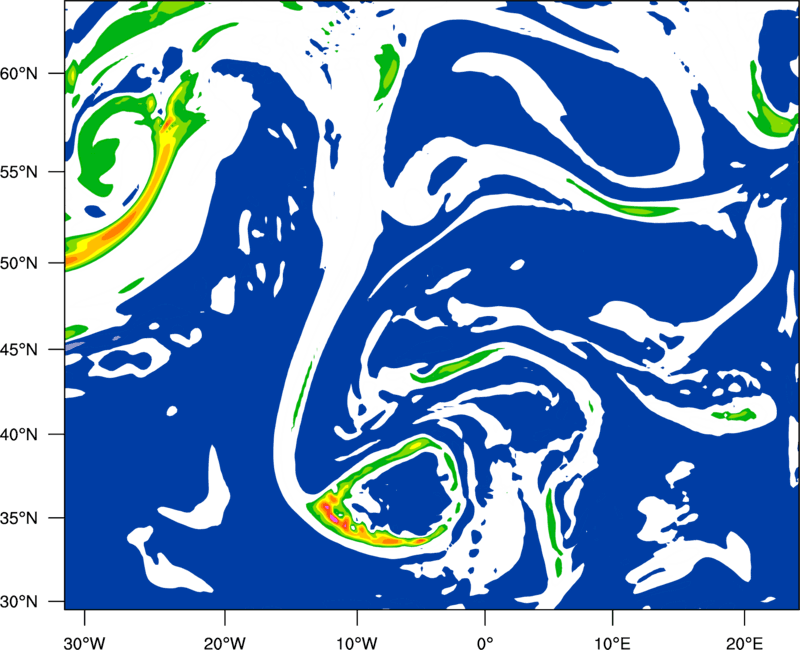
Task: Click the 20°W longitude label
Action: coord(224,643)
